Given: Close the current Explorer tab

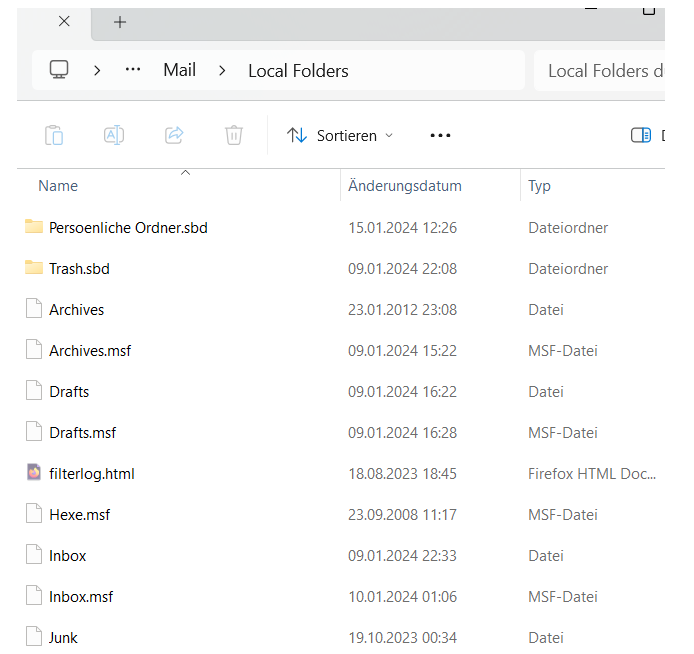Looking at the screenshot, I should click(64, 21).
